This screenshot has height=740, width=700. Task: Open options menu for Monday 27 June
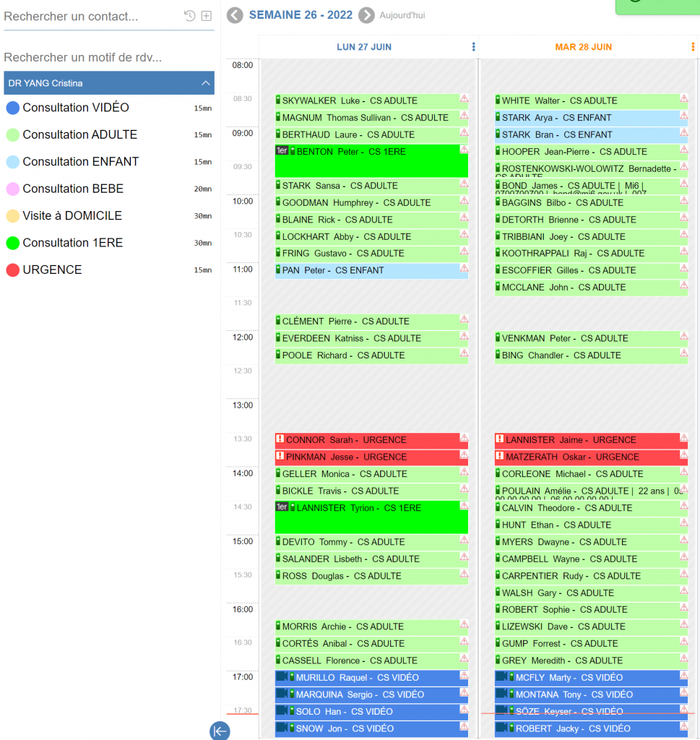pos(473,47)
